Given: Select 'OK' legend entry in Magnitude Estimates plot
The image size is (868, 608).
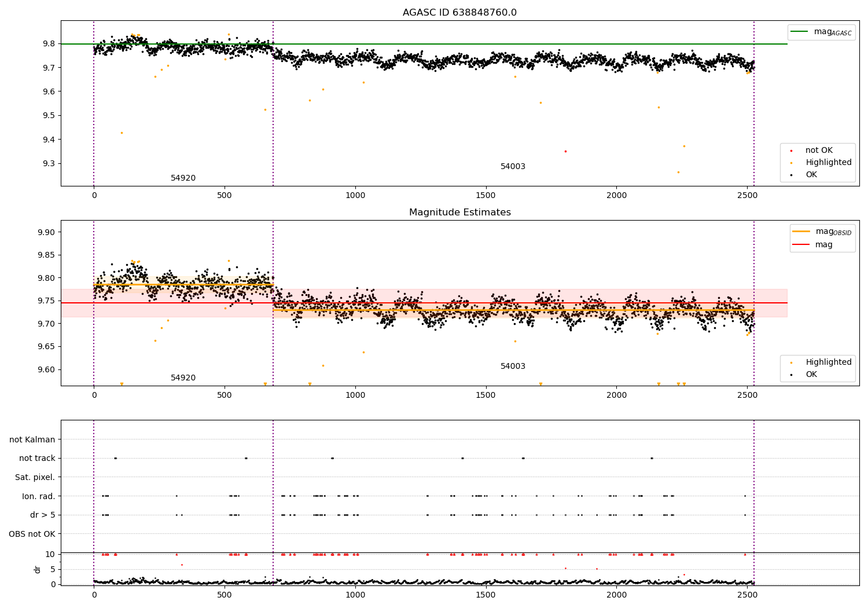Looking at the screenshot, I should point(811,375).
